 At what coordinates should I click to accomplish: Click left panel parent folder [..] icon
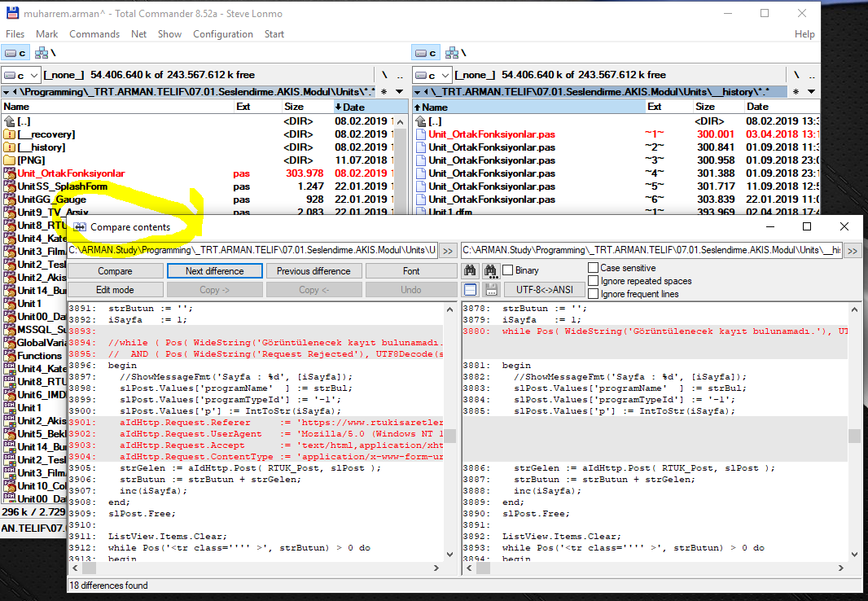(x=10, y=121)
